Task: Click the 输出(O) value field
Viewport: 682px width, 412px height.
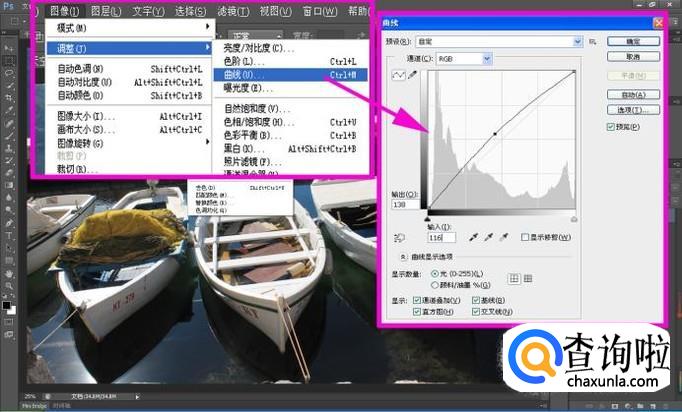Action: (x=406, y=204)
